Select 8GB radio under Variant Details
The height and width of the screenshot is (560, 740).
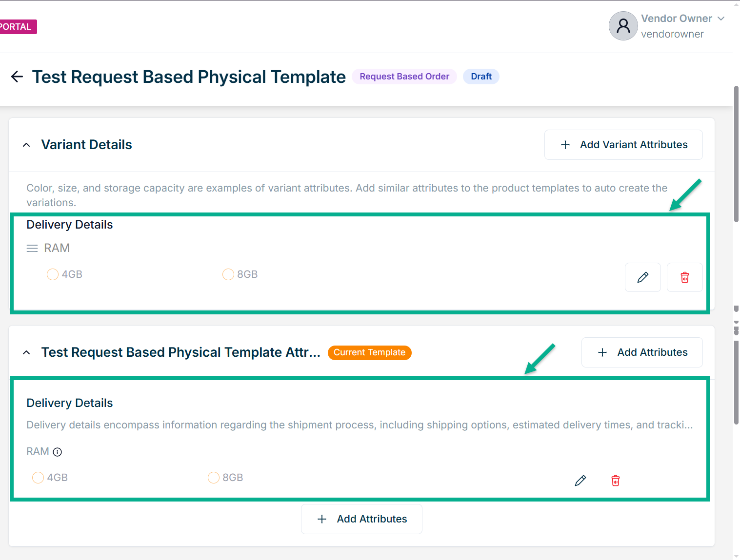[228, 274]
